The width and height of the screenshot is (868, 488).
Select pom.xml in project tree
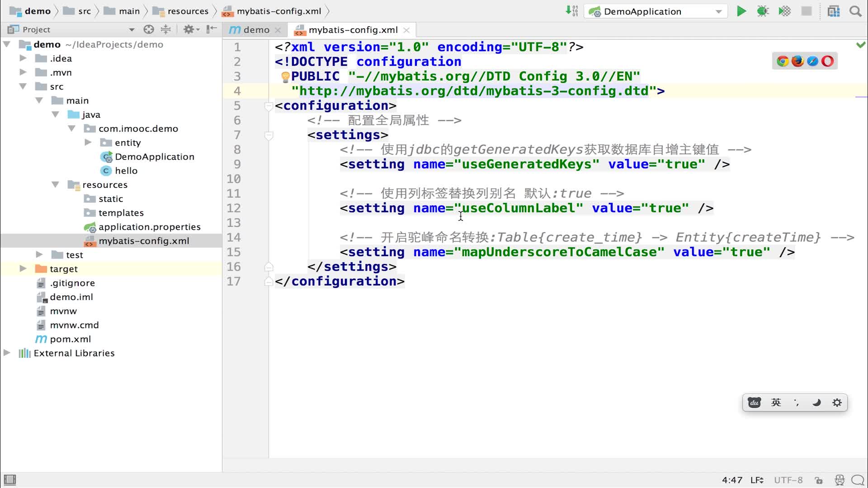tap(71, 338)
